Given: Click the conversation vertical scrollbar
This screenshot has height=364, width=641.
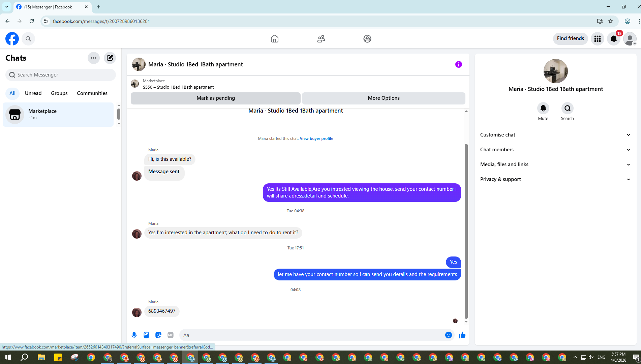Looking at the screenshot, I should 466,231.
